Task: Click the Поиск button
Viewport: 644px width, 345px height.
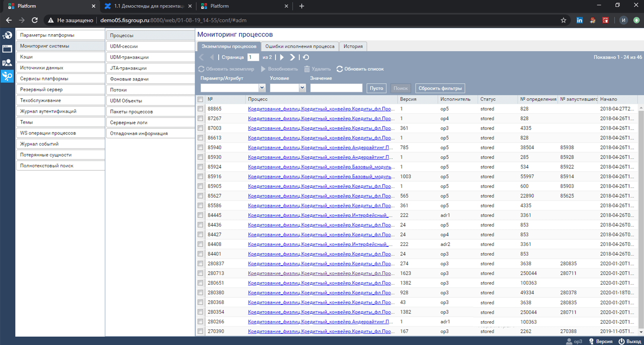Action: [401, 88]
